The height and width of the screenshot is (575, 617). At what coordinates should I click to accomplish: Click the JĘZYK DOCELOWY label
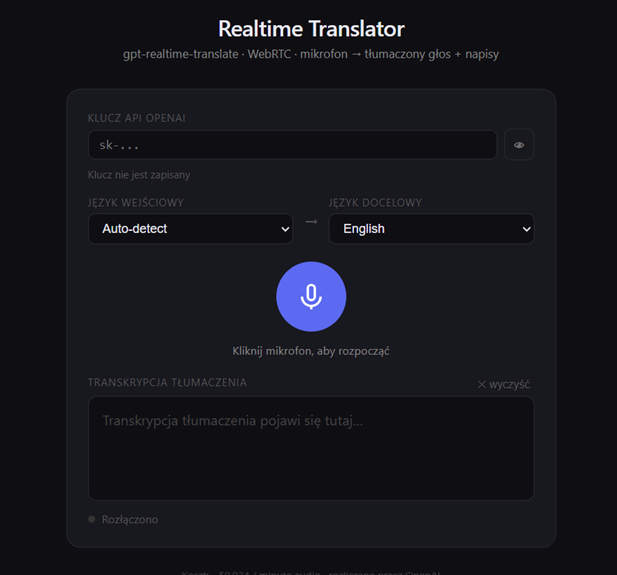tap(375, 203)
